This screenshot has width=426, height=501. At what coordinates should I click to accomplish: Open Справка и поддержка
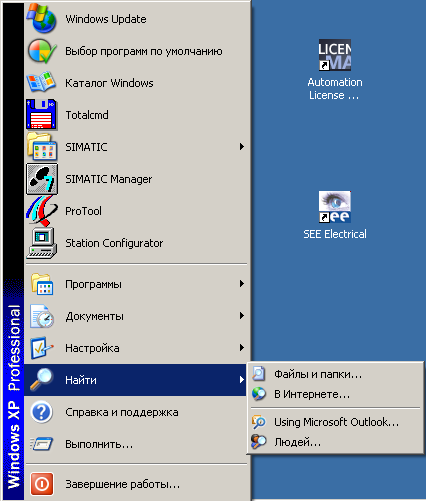coord(136,412)
